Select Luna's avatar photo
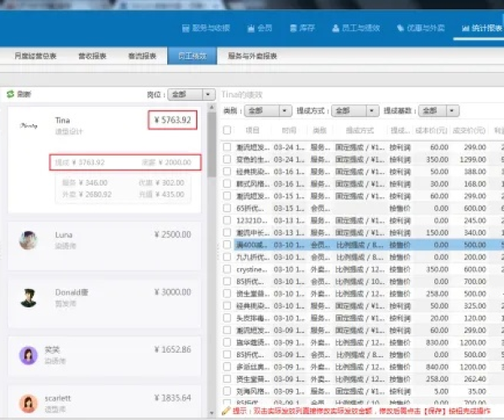This screenshot has width=504, height=420. click(x=29, y=240)
